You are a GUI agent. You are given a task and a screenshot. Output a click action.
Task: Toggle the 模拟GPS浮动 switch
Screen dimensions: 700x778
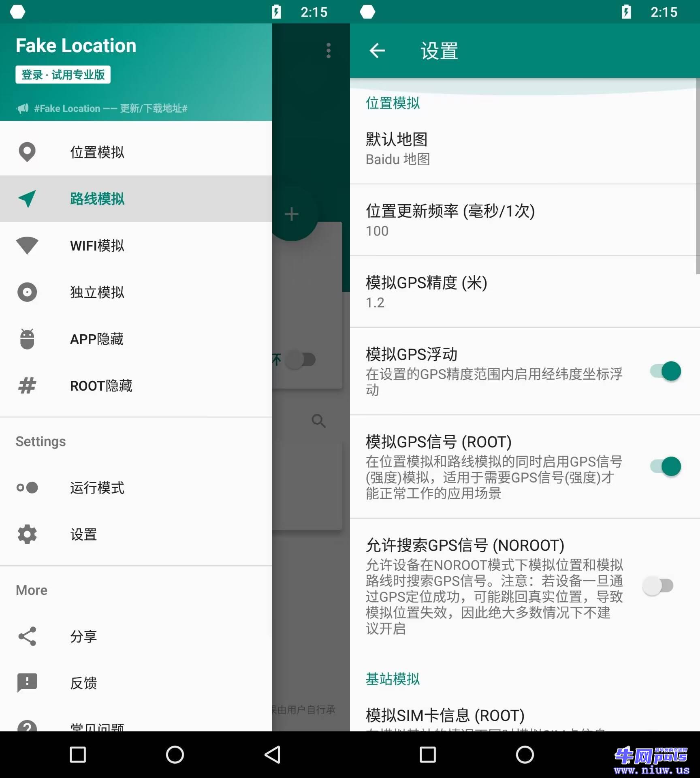coord(666,371)
